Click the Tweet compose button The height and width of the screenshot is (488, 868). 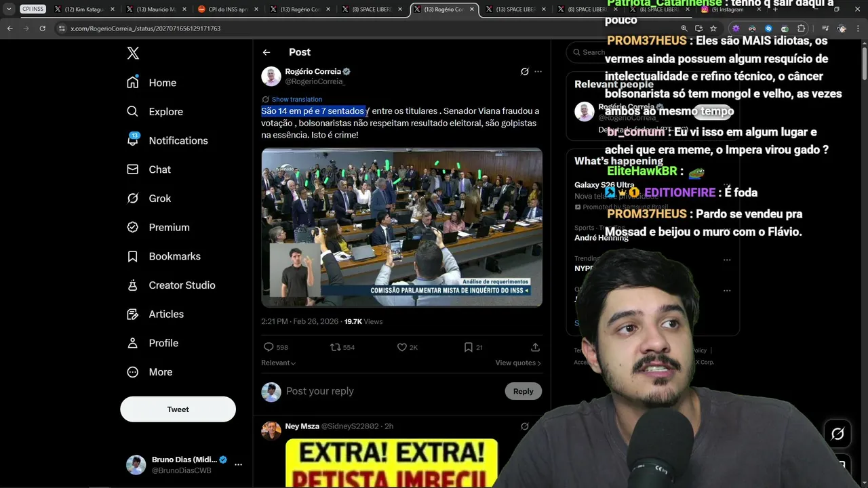178,409
